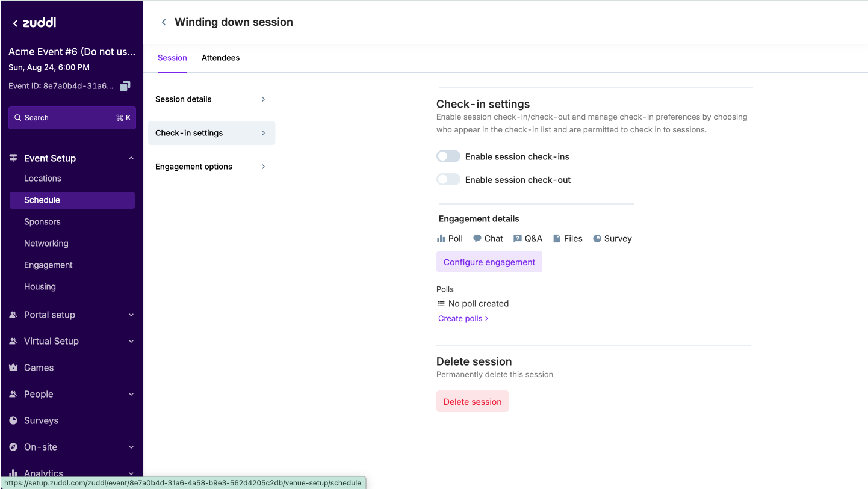Click the zuddl logo back arrow
The image size is (868, 489).
point(15,23)
